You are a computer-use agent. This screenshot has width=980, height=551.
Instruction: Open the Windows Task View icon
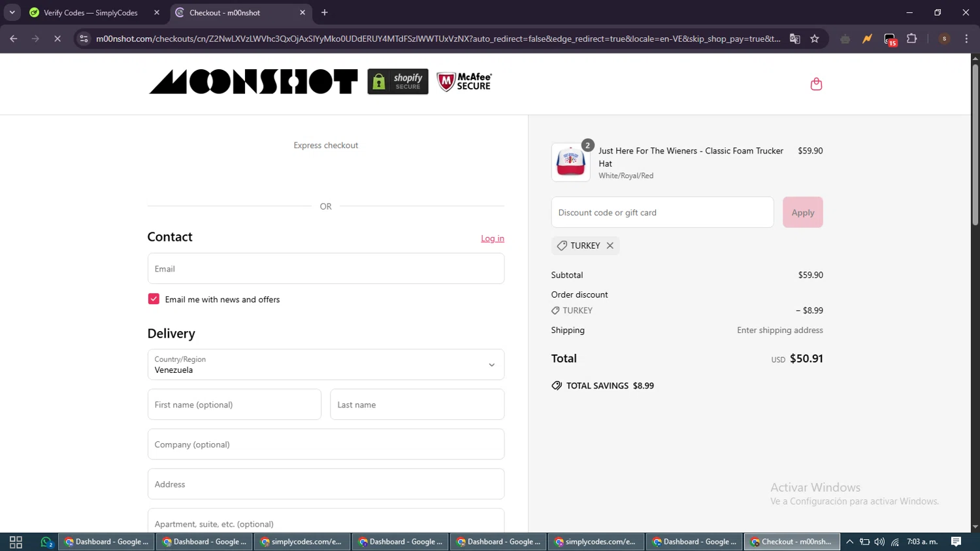(16, 542)
